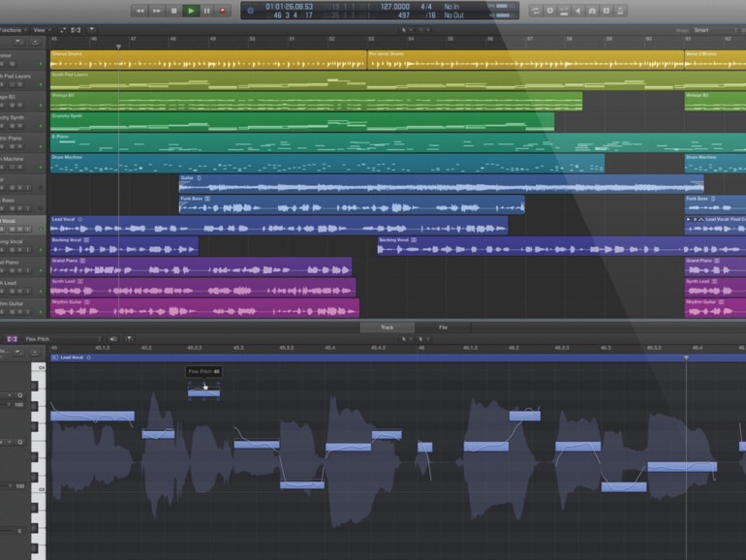
Task: Open the Snap Smart dropdown
Action: pos(715,30)
